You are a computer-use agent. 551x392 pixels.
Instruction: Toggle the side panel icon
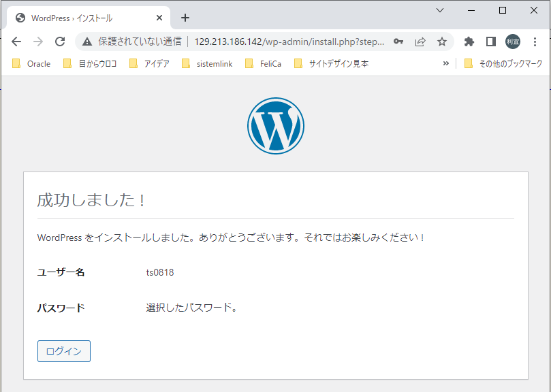490,42
